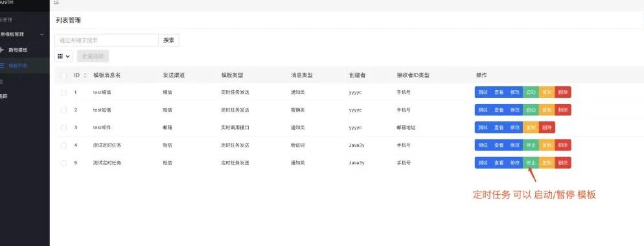Click the yellow 复制 button in row 1
Screen dimensions: 644x246
[x=547, y=93]
